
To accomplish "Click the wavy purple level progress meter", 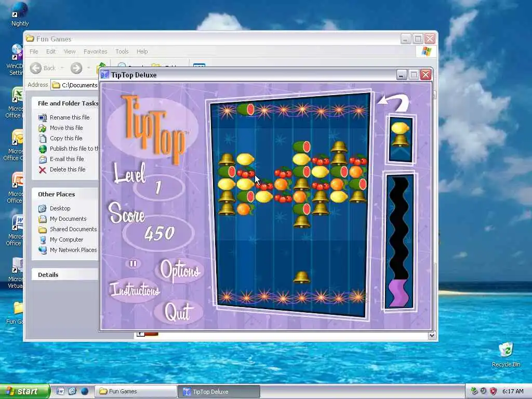I will pyautogui.click(x=400, y=241).
